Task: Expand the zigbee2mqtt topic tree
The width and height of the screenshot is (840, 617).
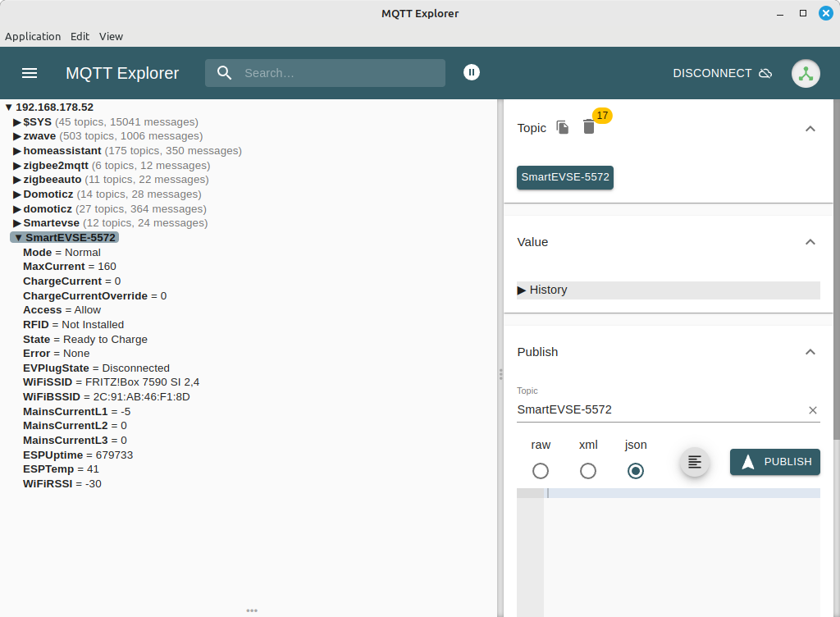Action: coord(16,166)
